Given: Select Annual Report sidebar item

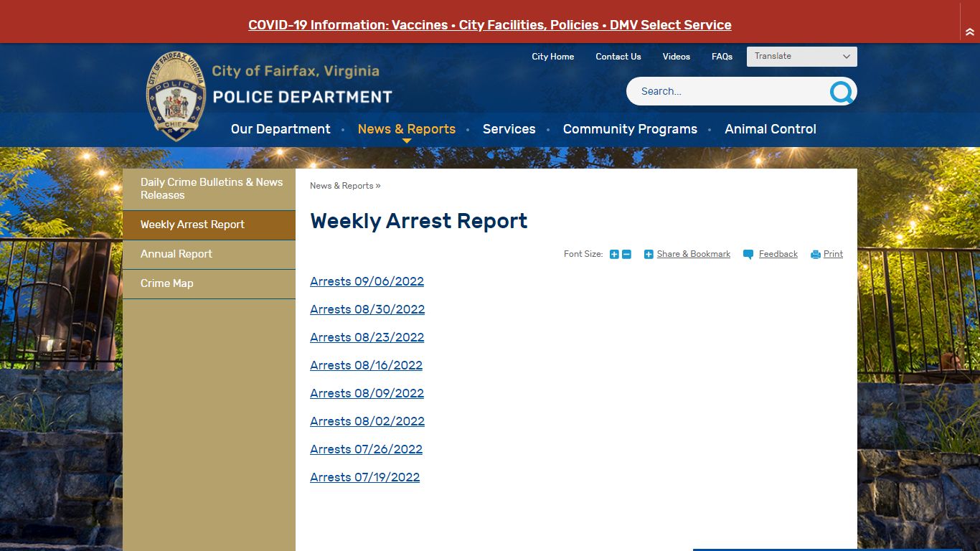Looking at the screenshot, I should coord(209,254).
